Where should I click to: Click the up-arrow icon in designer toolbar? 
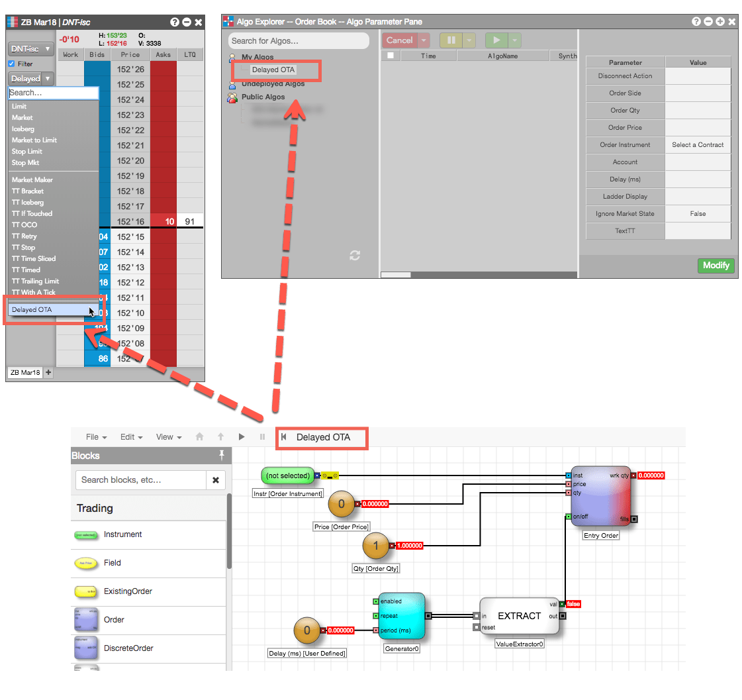[220, 436]
